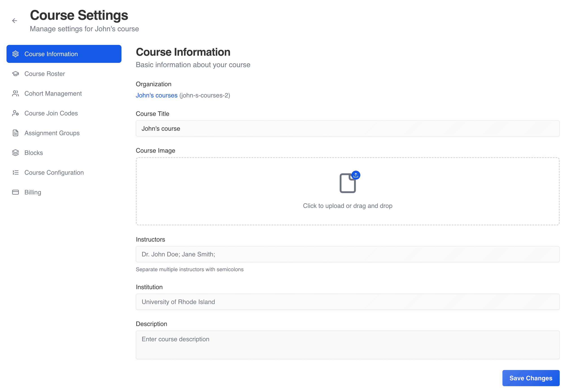Go back using the arrow icon

(x=15, y=21)
